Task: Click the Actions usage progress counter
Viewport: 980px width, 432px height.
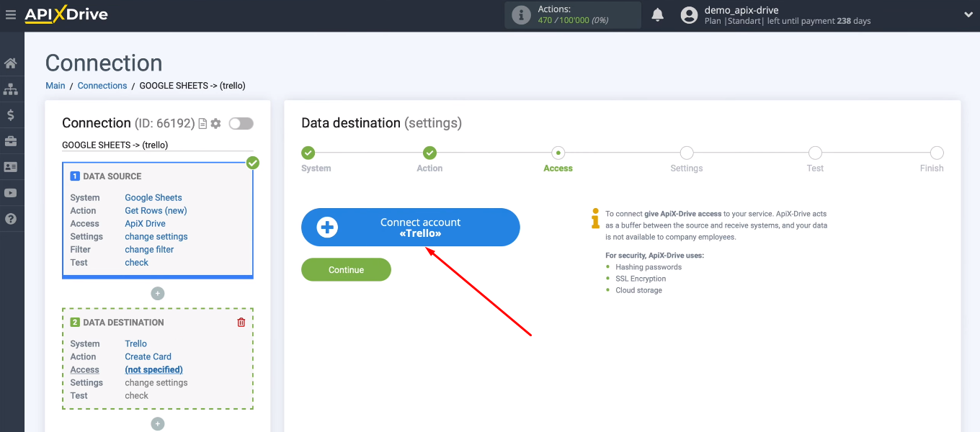Action: tap(572, 14)
